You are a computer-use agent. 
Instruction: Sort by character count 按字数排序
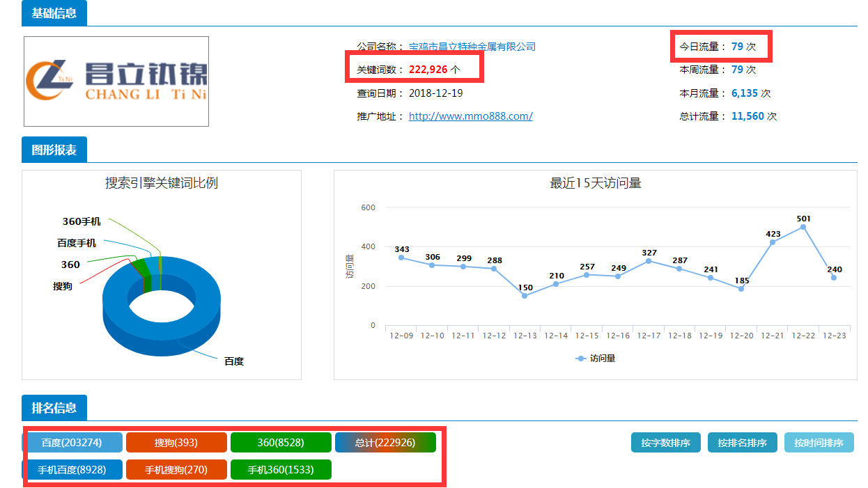666,443
